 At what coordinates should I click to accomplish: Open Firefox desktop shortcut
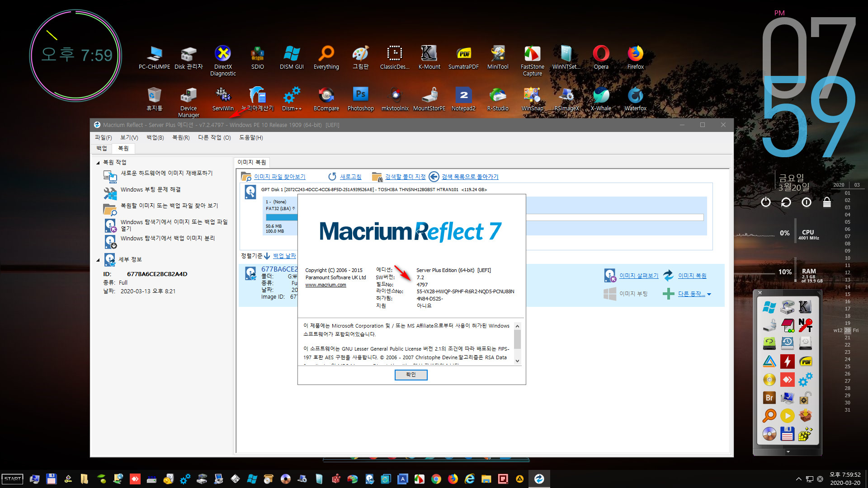point(635,58)
